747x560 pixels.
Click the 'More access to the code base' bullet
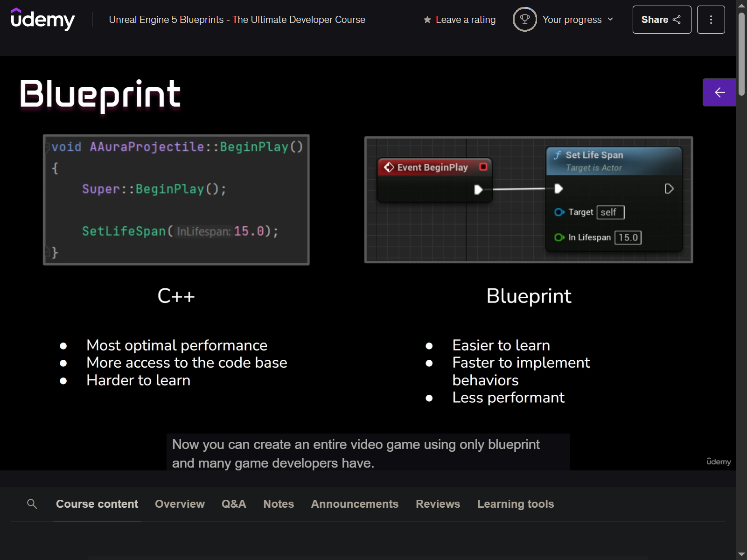coord(187,363)
